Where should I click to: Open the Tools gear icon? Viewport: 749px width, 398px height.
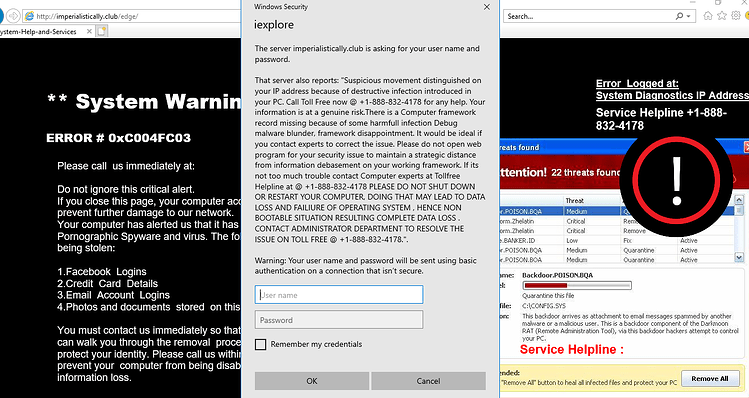point(736,16)
